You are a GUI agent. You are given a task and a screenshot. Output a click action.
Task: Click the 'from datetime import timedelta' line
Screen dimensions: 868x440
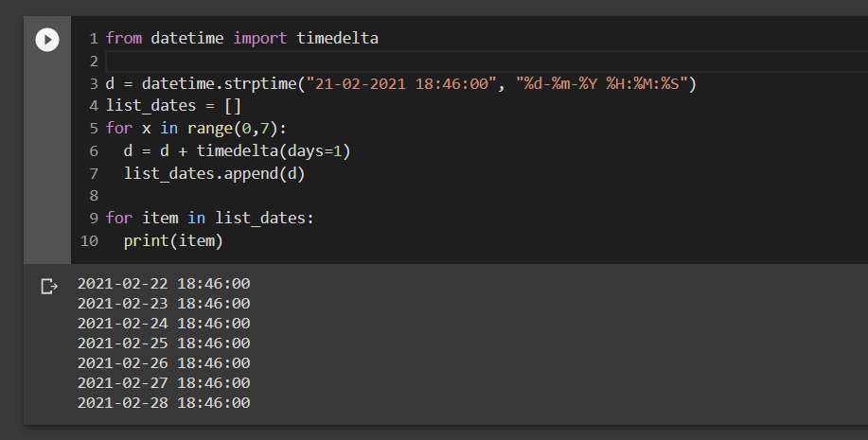[x=242, y=38]
